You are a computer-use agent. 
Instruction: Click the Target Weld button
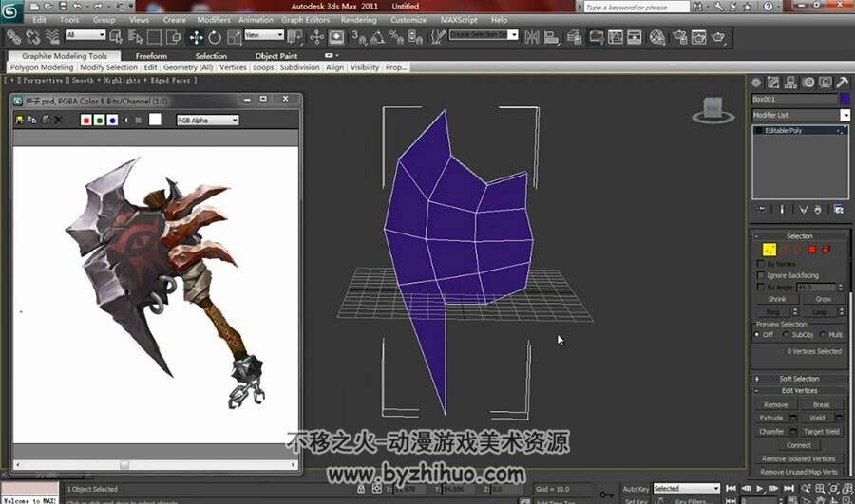(821, 432)
